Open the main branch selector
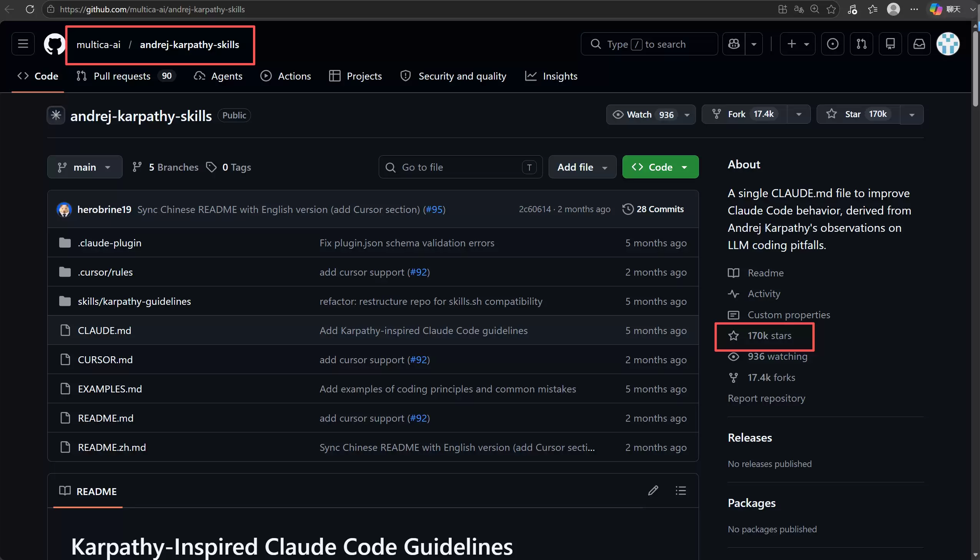This screenshot has width=980, height=560. (x=85, y=167)
